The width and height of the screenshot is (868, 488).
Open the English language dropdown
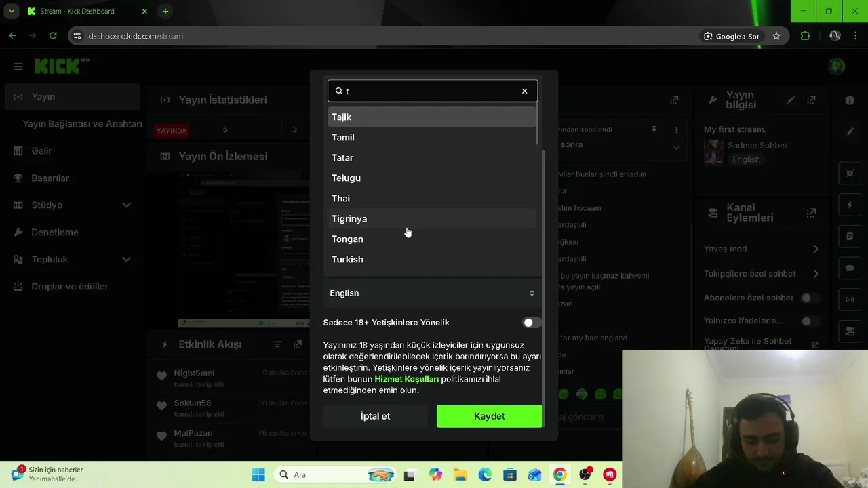tap(432, 293)
